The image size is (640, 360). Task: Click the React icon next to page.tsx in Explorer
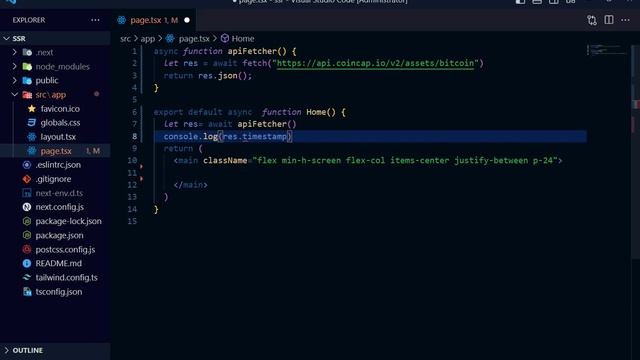point(32,151)
